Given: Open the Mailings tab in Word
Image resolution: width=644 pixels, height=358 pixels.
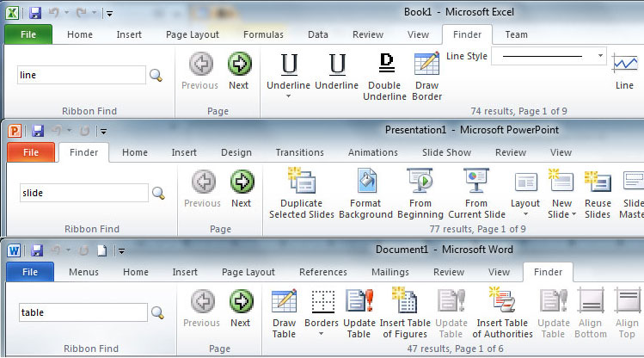Looking at the screenshot, I should pos(390,272).
